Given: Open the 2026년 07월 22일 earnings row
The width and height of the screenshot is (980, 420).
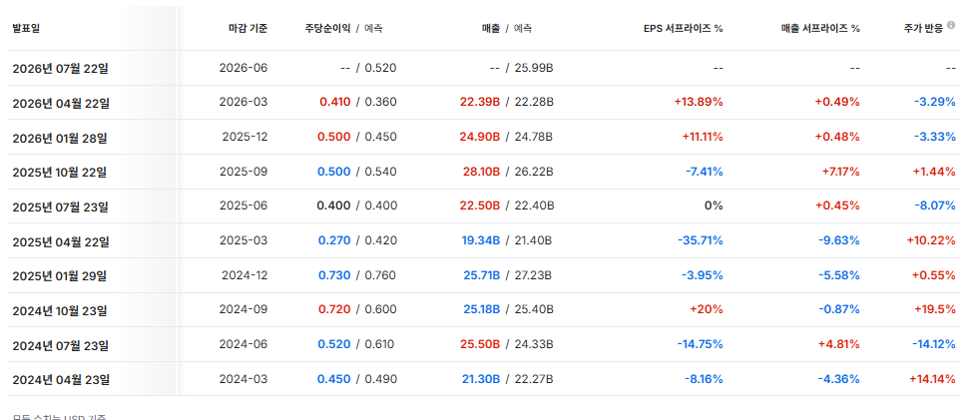Looking at the screenshot, I should point(484,68).
